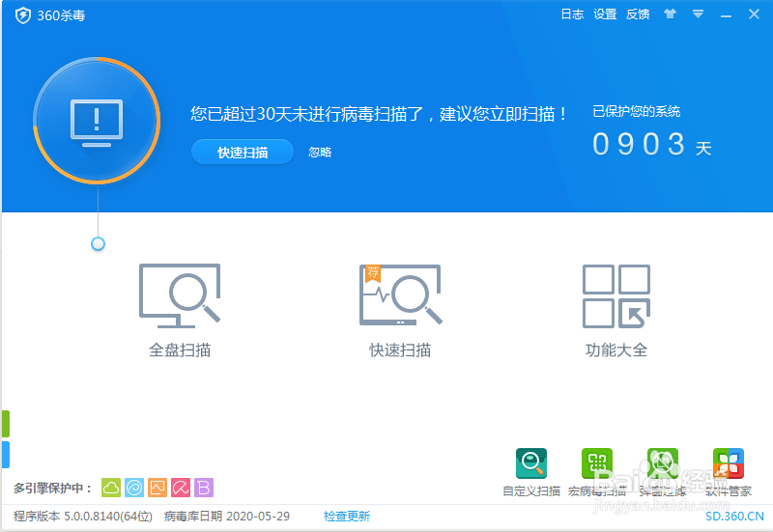The width and height of the screenshot is (773, 532).
Task: Open 设置 settings
Action: click(x=605, y=14)
